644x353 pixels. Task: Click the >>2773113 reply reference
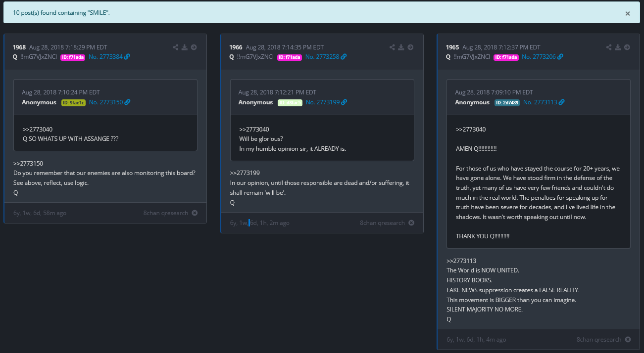click(x=461, y=261)
